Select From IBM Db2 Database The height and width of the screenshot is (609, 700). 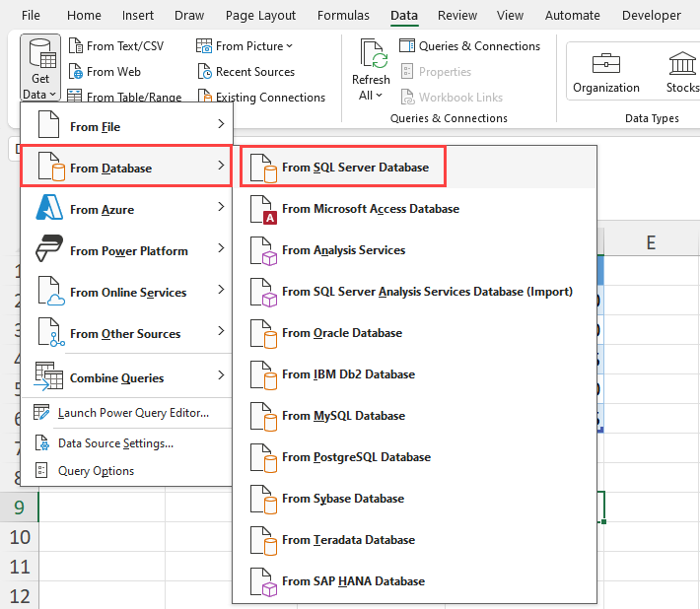coord(414,374)
